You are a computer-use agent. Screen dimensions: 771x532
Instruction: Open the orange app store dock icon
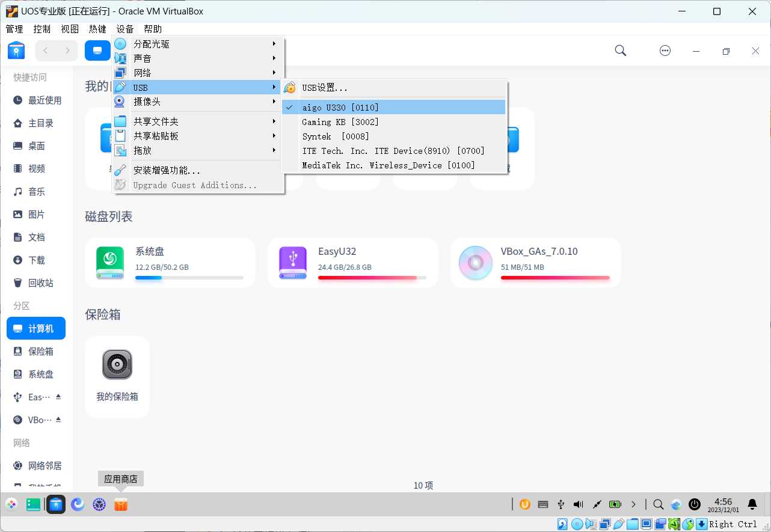coord(121,504)
